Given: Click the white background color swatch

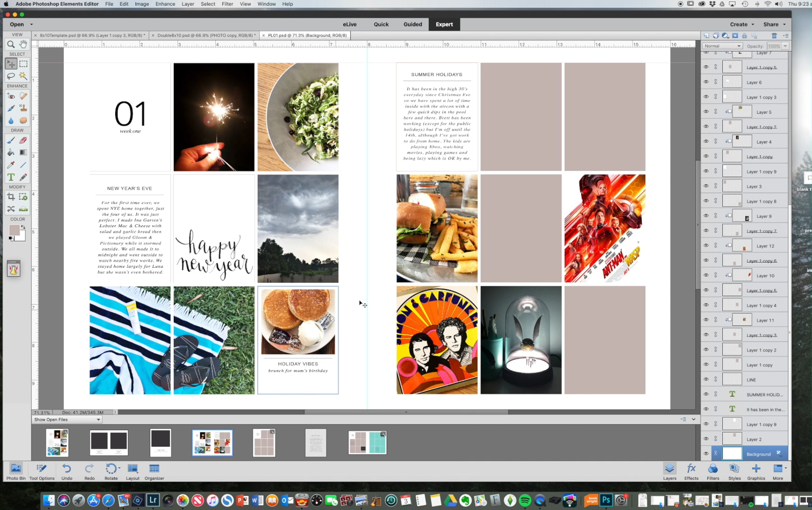Looking at the screenshot, I should [22, 237].
